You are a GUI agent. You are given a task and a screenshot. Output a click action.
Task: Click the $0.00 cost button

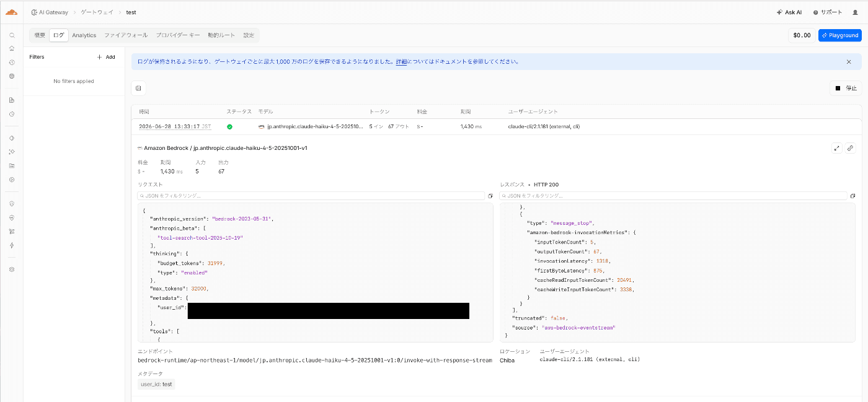pyautogui.click(x=802, y=35)
